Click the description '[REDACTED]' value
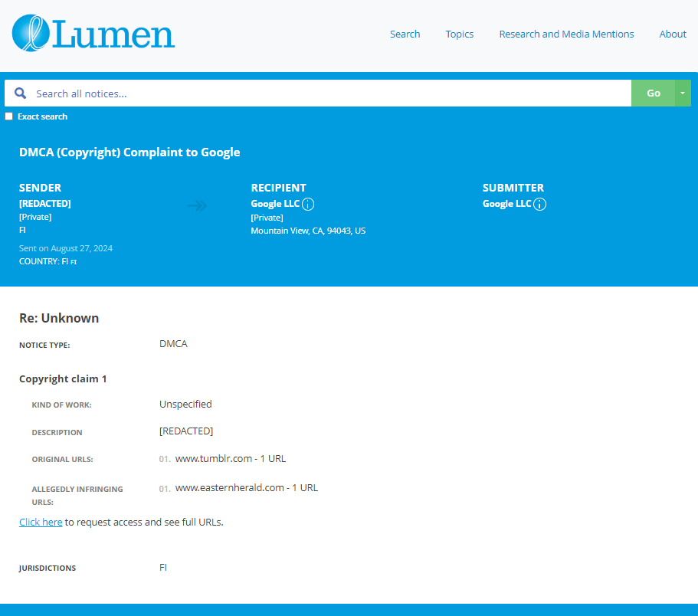 click(186, 431)
